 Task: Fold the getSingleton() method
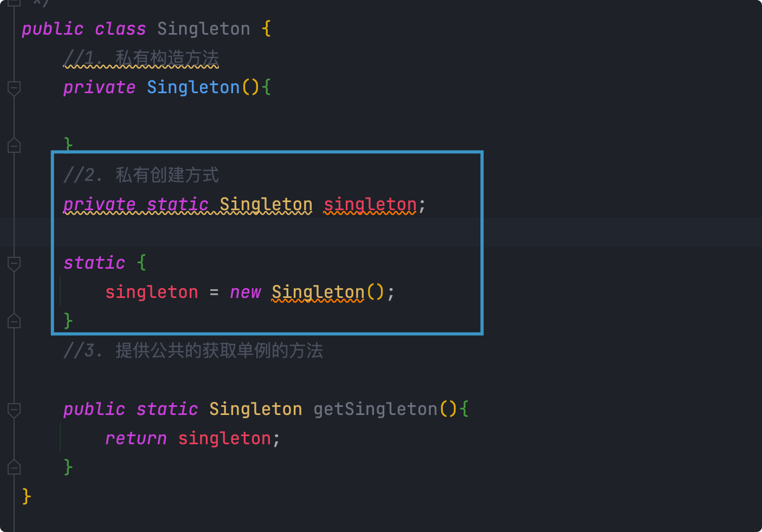click(14, 410)
